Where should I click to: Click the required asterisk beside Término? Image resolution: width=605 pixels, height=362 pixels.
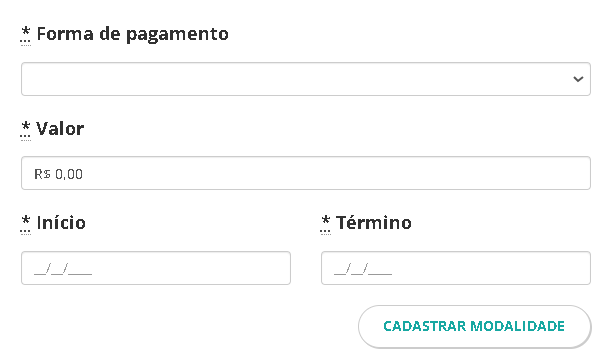[325, 224]
